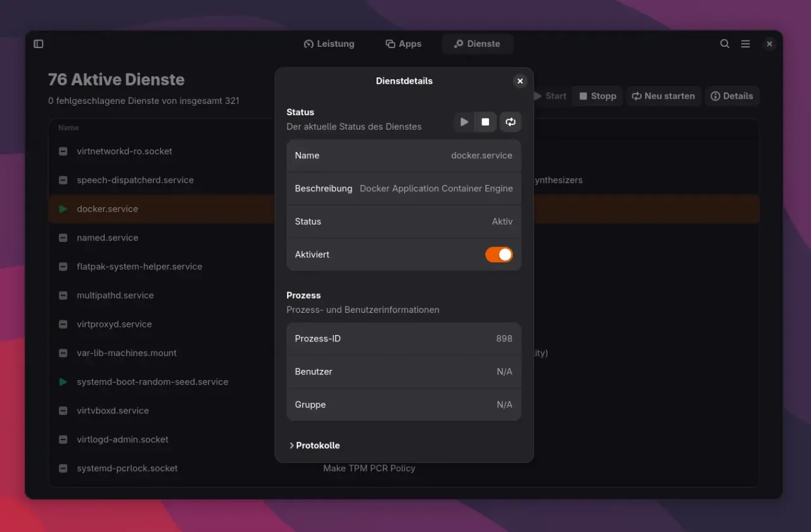This screenshot has width=811, height=532.
Task: Expand the Protokolle section
Action: (x=315, y=445)
